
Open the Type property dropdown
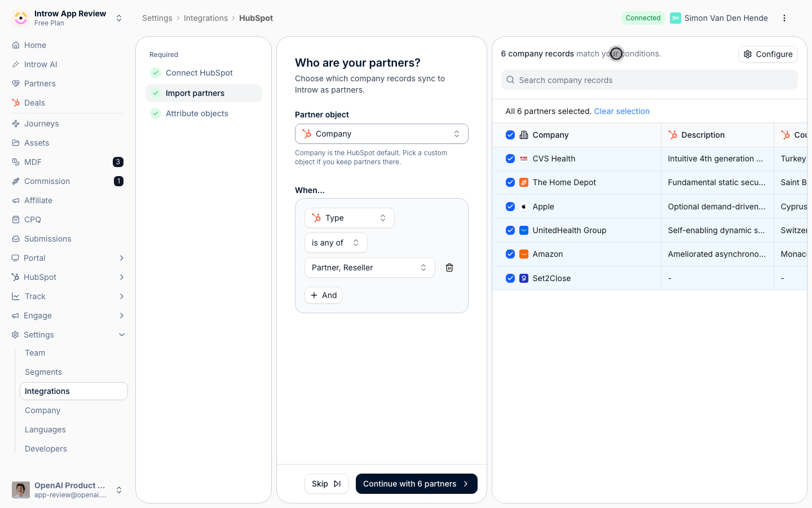350,218
